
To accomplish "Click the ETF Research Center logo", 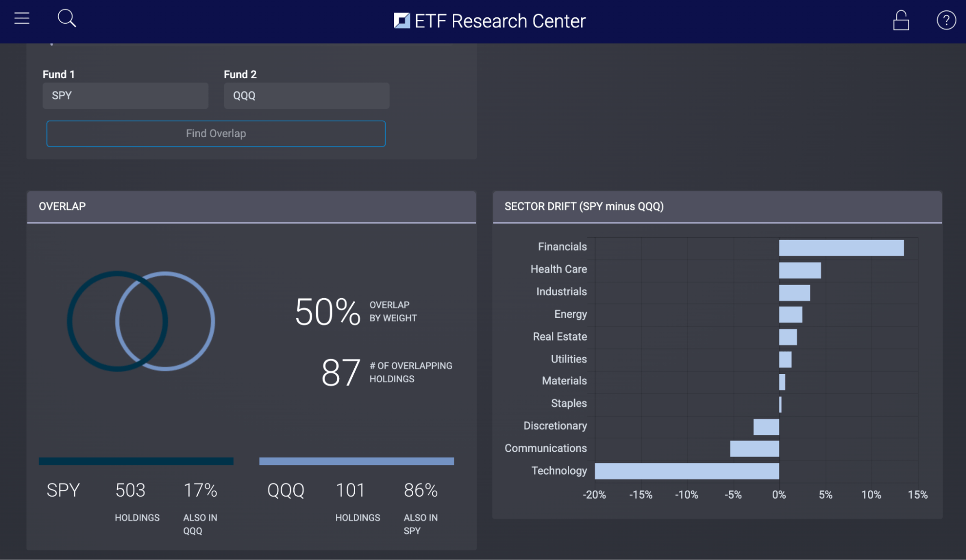I will [402, 21].
